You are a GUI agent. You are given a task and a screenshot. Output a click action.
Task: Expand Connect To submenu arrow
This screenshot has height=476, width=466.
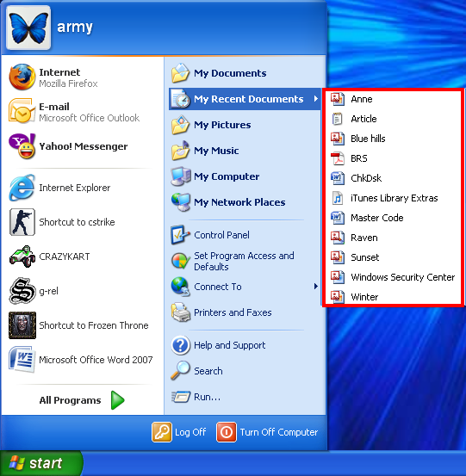pos(315,287)
